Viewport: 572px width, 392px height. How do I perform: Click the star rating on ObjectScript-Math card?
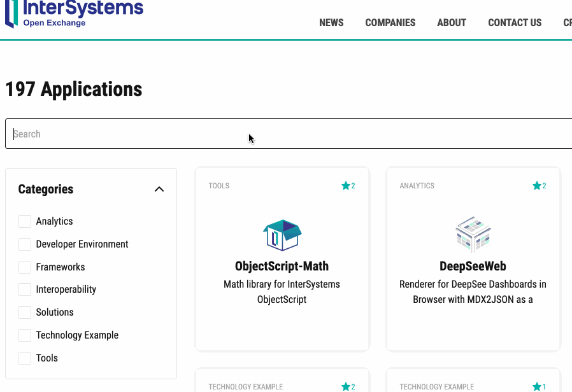pyautogui.click(x=348, y=186)
